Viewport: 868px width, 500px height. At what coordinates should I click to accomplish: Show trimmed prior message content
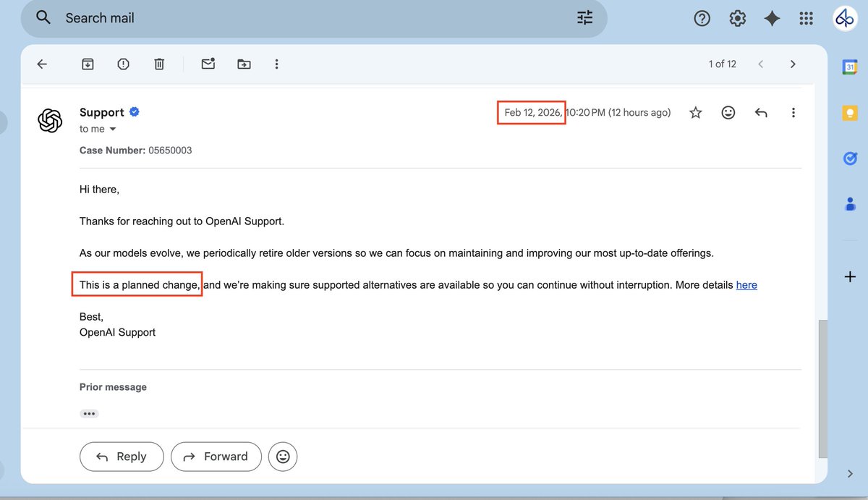pyautogui.click(x=89, y=414)
